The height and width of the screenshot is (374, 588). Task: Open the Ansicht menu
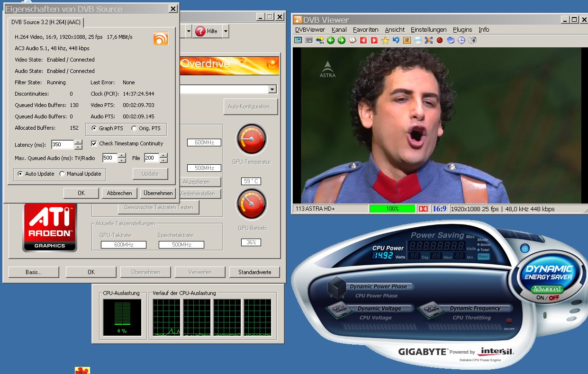[395, 29]
